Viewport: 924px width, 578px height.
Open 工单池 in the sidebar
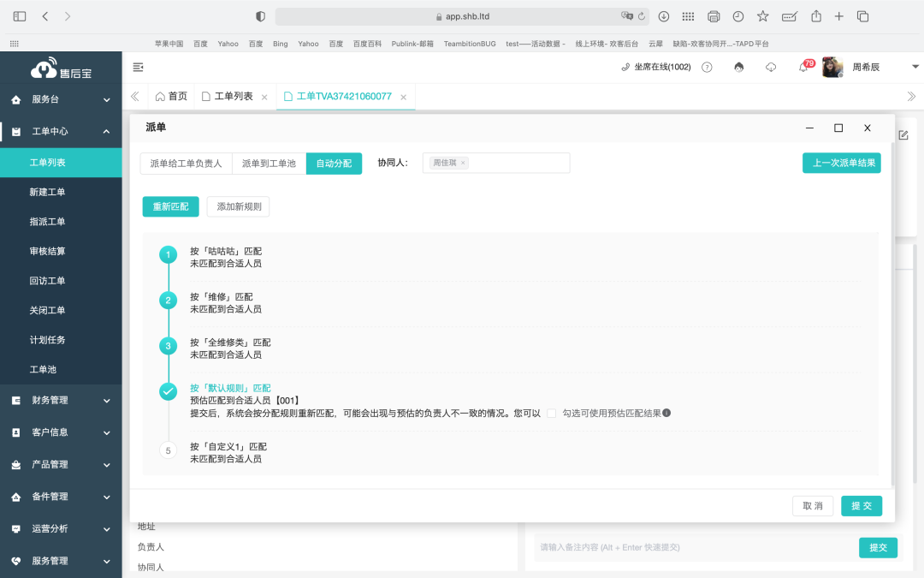62,369
